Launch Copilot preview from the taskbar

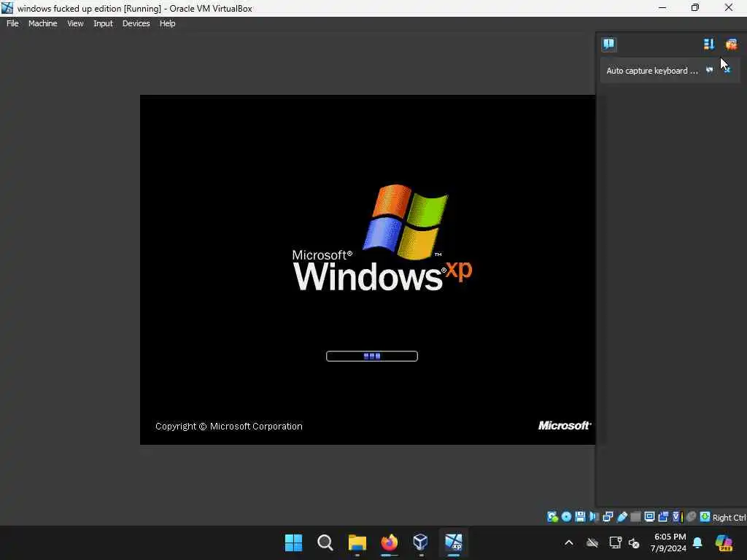tap(724, 542)
